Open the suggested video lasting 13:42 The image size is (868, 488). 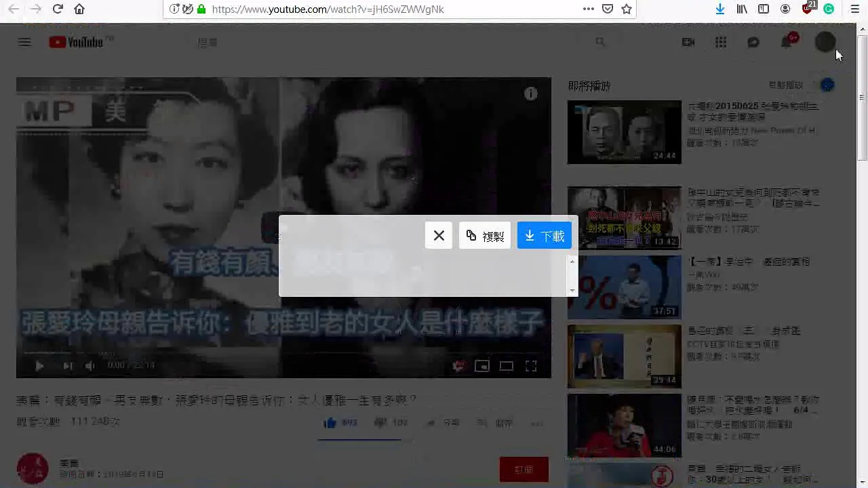[625, 218]
